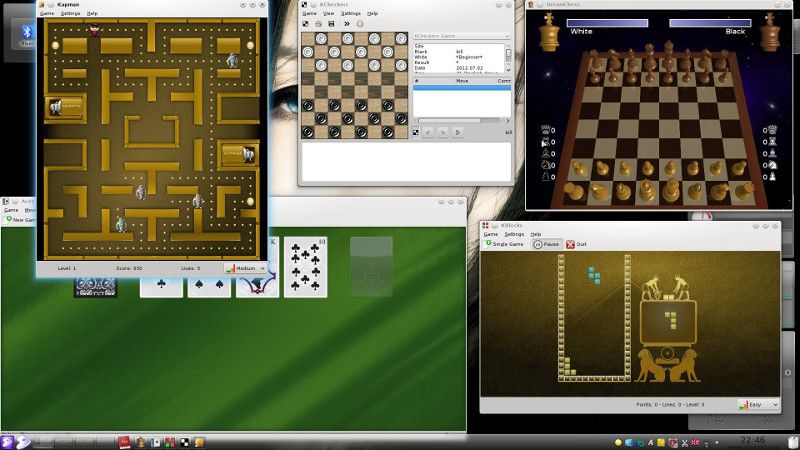Click the checkers icon in the taskbar

[185, 442]
